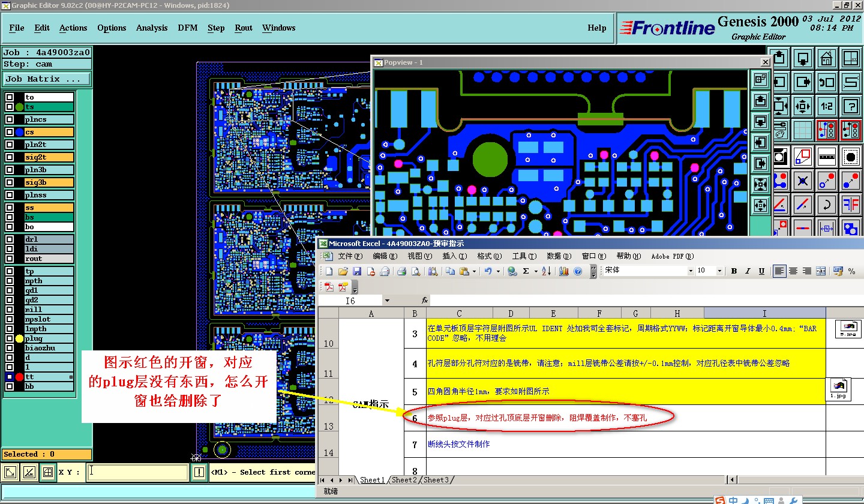Viewport: 864px width, 504px height.
Task: Open the Actions menu
Action: pos(73,28)
